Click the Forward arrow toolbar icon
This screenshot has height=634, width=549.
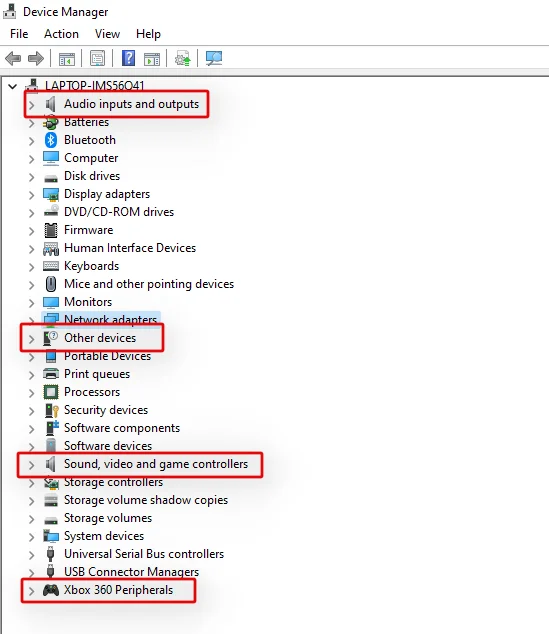click(x=36, y=59)
